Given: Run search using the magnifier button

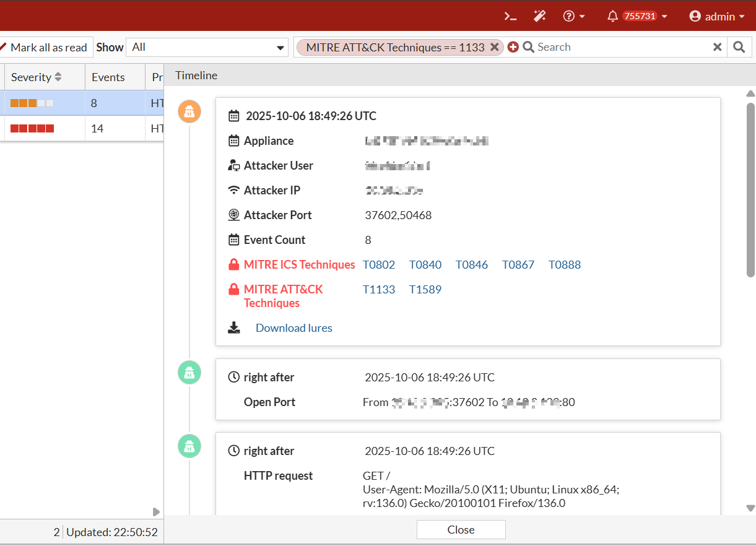Looking at the screenshot, I should (739, 47).
